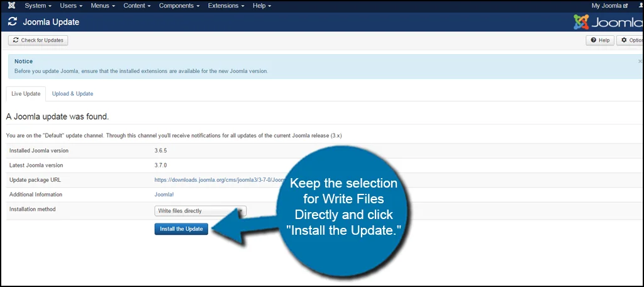Open the Users menu

[x=71, y=6]
